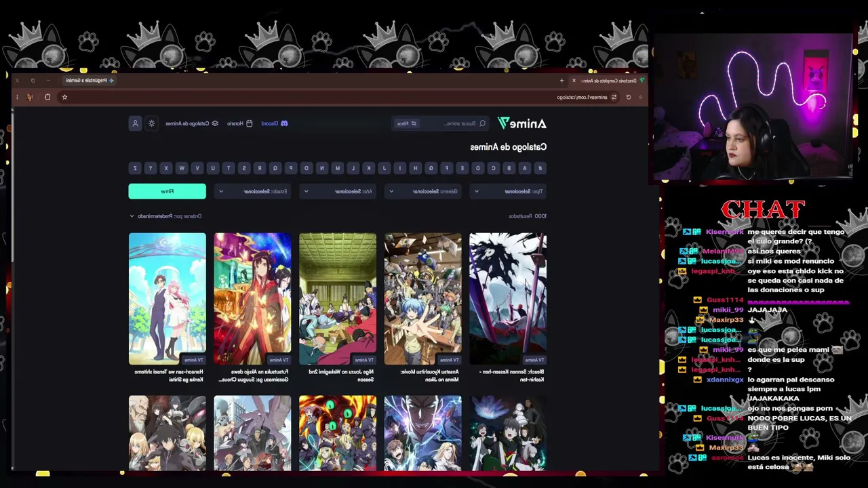Filter catalog by letter X
868x488 pixels.
[x=166, y=168]
